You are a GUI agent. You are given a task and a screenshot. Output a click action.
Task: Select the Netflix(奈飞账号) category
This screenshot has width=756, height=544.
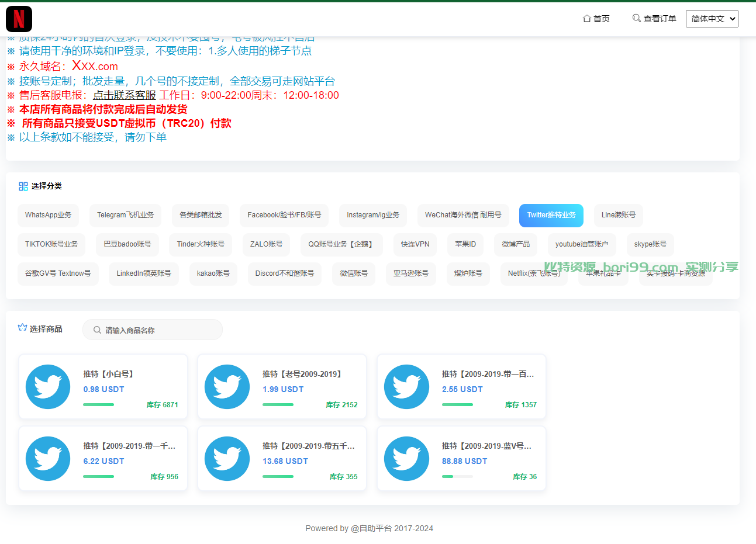click(x=534, y=273)
